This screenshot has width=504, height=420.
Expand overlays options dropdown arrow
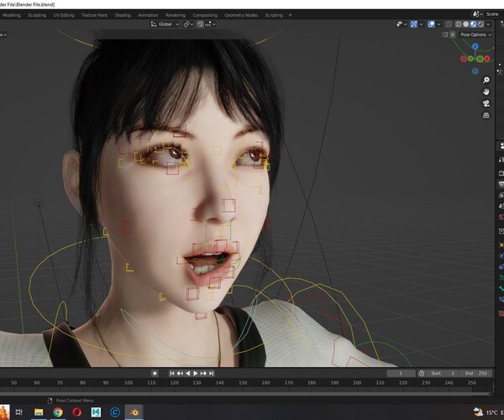(438, 24)
